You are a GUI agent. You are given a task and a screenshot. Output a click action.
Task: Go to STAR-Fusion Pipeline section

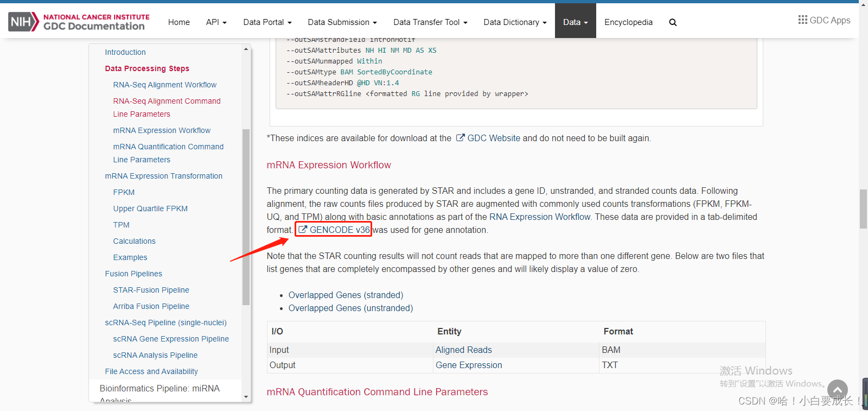(151, 290)
